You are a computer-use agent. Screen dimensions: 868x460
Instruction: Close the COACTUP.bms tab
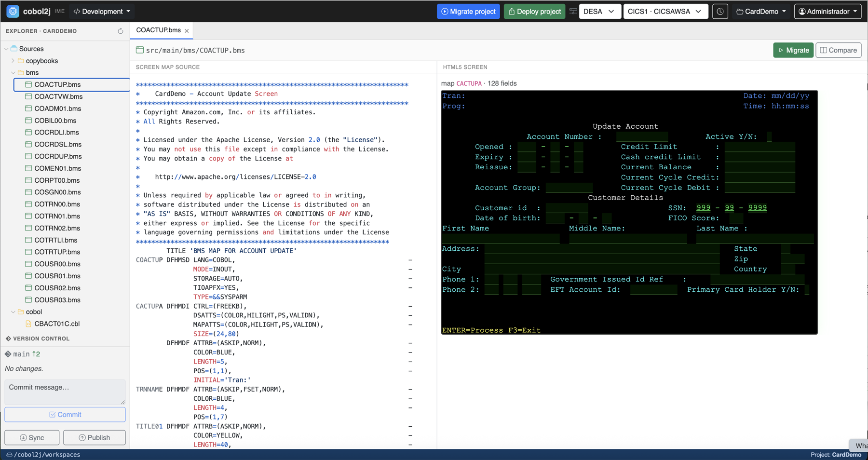187,31
